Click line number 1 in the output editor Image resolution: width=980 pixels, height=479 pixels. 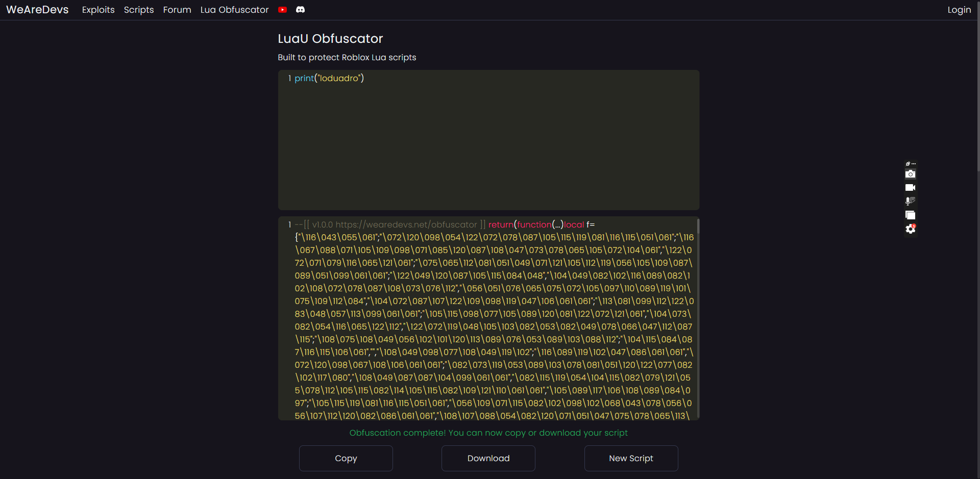click(x=289, y=224)
